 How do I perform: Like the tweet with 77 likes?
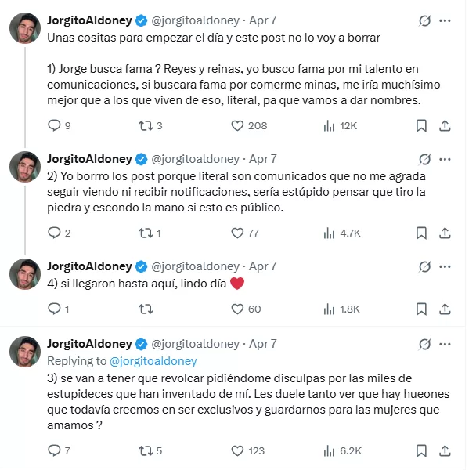click(238, 233)
